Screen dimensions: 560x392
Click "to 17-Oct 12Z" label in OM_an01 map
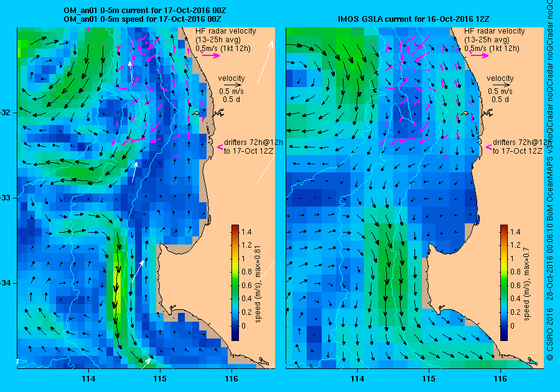click(248, 151)
